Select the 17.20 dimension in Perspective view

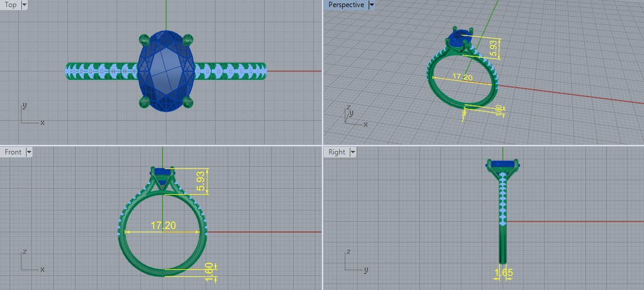point(462,77)
